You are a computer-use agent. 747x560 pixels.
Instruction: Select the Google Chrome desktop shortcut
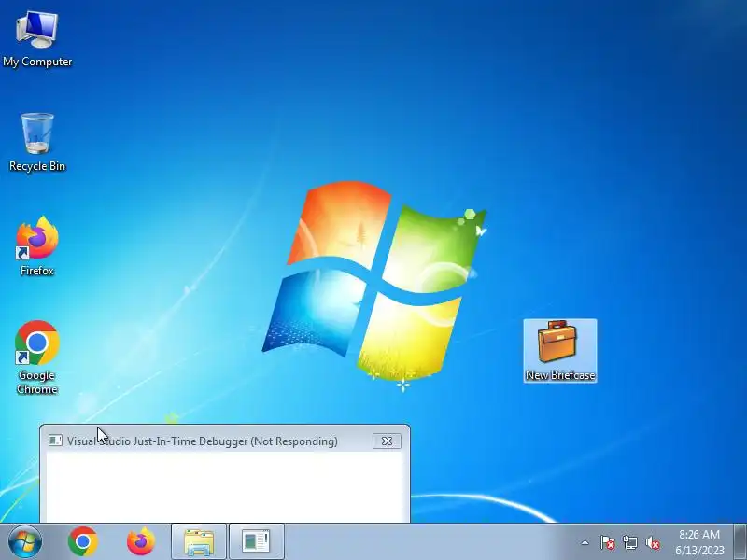click(37, 357)
